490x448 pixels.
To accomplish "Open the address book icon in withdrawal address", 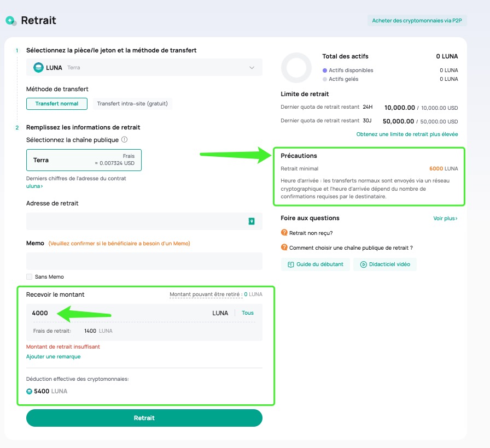I will [251, 221].
